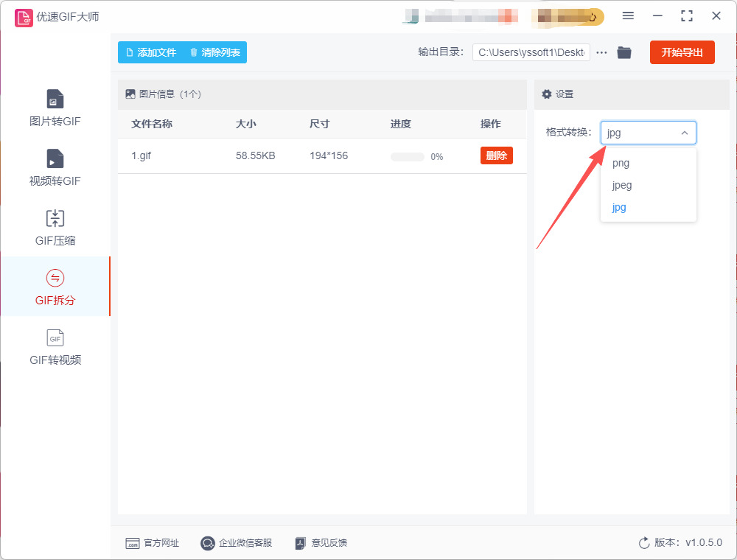Viewport: 737px width, 560px height.
Task: Select the 1.gif file name
Action: 141,155
